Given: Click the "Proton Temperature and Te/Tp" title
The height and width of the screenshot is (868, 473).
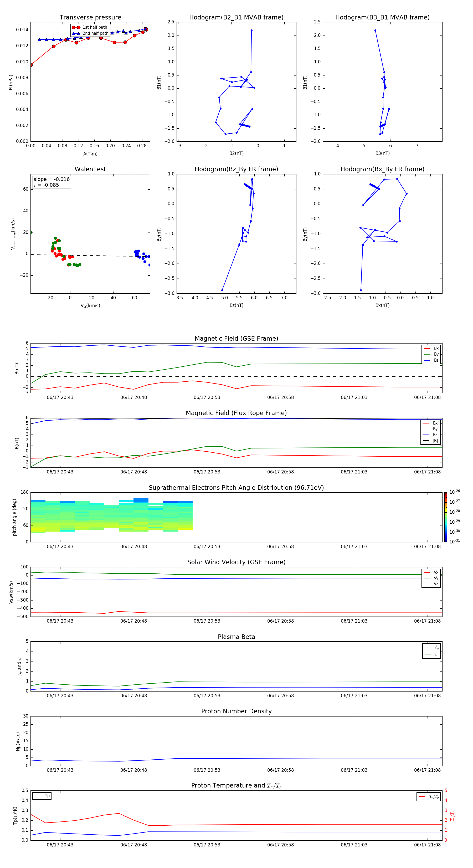Looking at the screenshot, I should coord(236,786).
